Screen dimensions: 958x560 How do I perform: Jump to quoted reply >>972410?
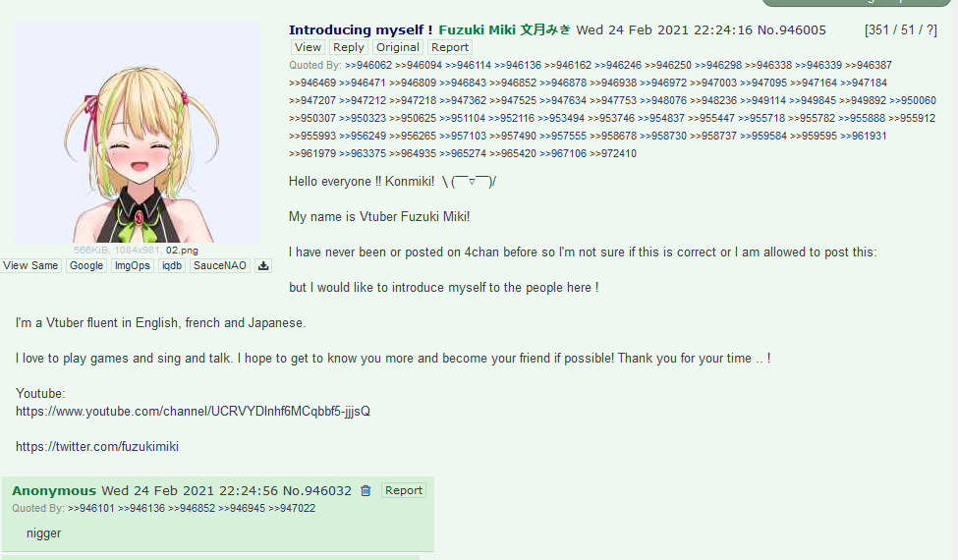(613, 153)
